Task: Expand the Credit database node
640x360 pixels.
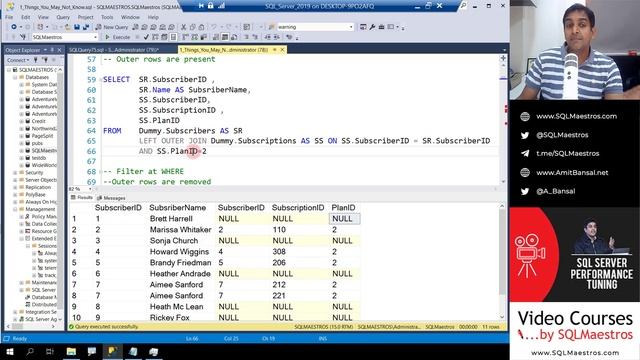Action: (x=22, y=121)
